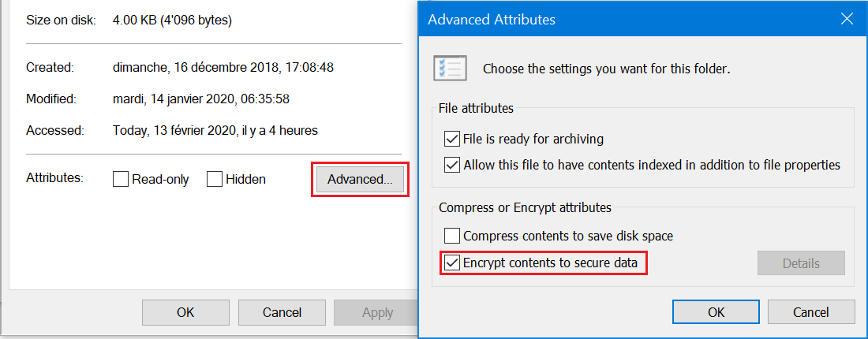The width and height of the screenshot is (868, 339).
Task: Click the Size on disk value
Action: click(x=172, y=20)
